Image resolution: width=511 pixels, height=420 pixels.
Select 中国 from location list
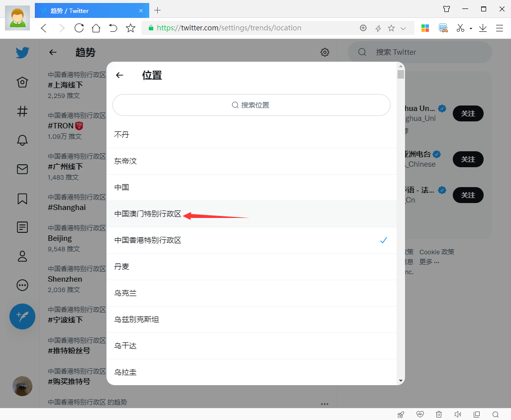tap(251, 188)
